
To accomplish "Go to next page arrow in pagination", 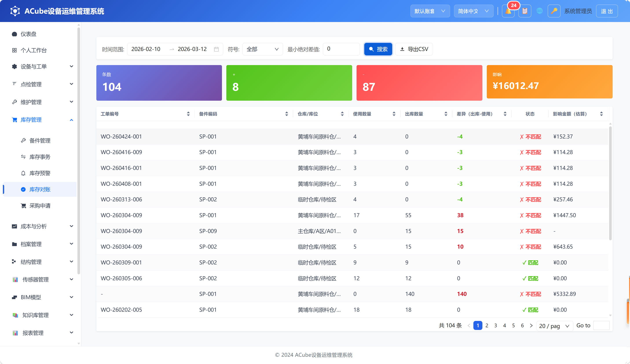I will [531, 326].
